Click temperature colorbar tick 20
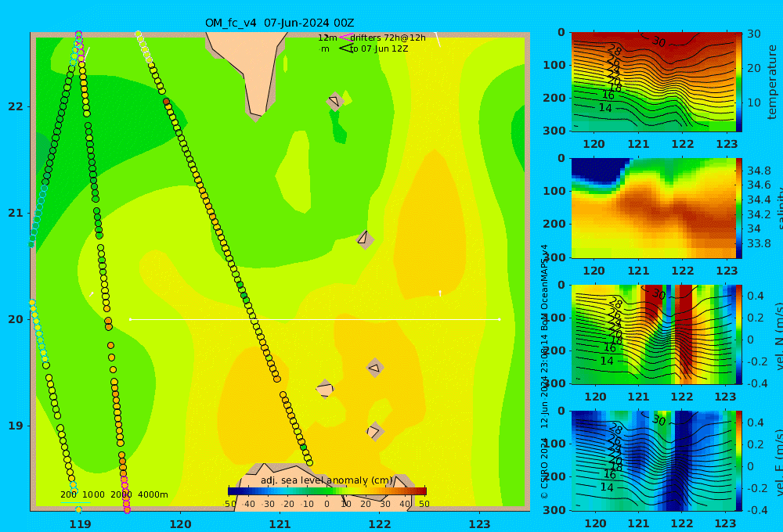 (753, 68)
